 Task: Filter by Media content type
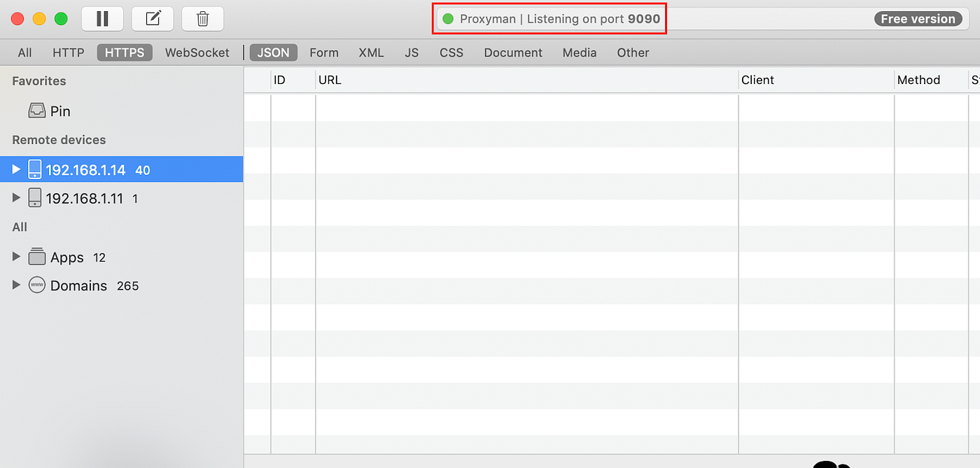pos(580,52)
